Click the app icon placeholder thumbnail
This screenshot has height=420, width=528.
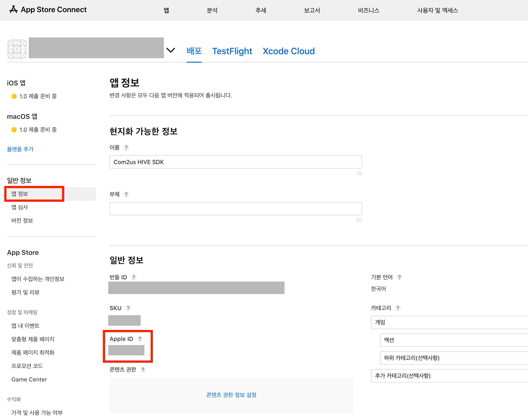17,49
